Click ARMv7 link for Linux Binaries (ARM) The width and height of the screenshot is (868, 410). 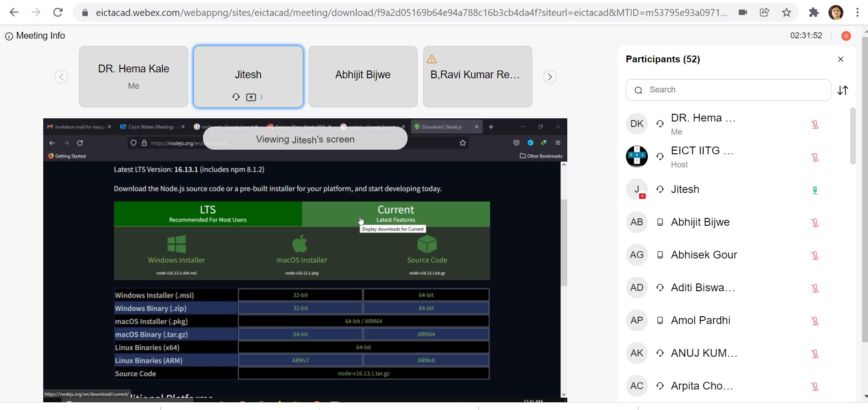300,360
